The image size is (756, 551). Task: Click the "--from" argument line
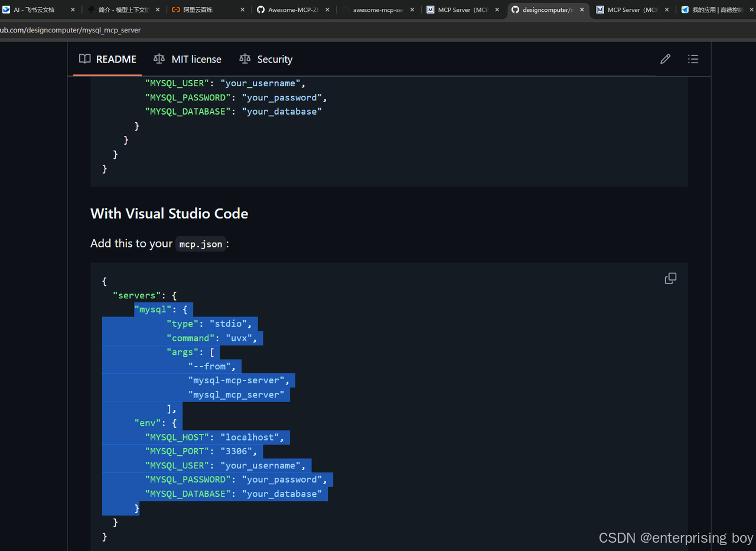click(212, 366)
